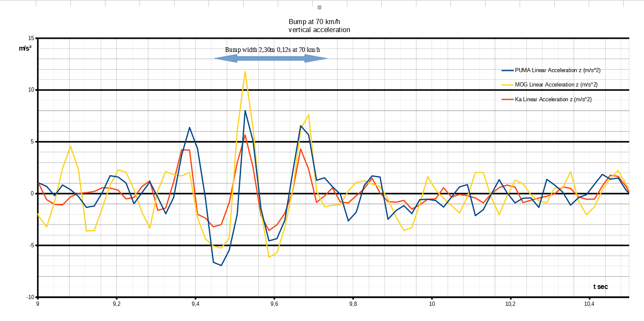The image size is (644, 321).
Task: Click the yellow MOG peak near 12 m/s²
Action: pyautogui.click(x=245, y=72)
